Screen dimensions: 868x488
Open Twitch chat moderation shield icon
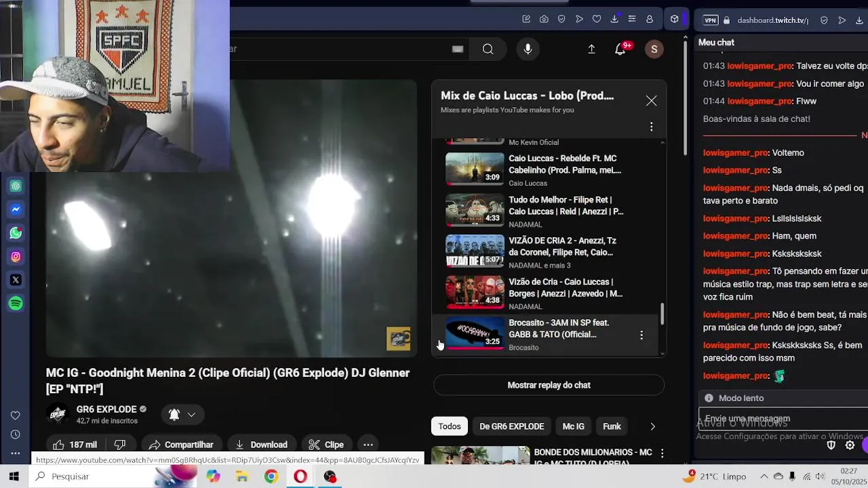point(831,445)
